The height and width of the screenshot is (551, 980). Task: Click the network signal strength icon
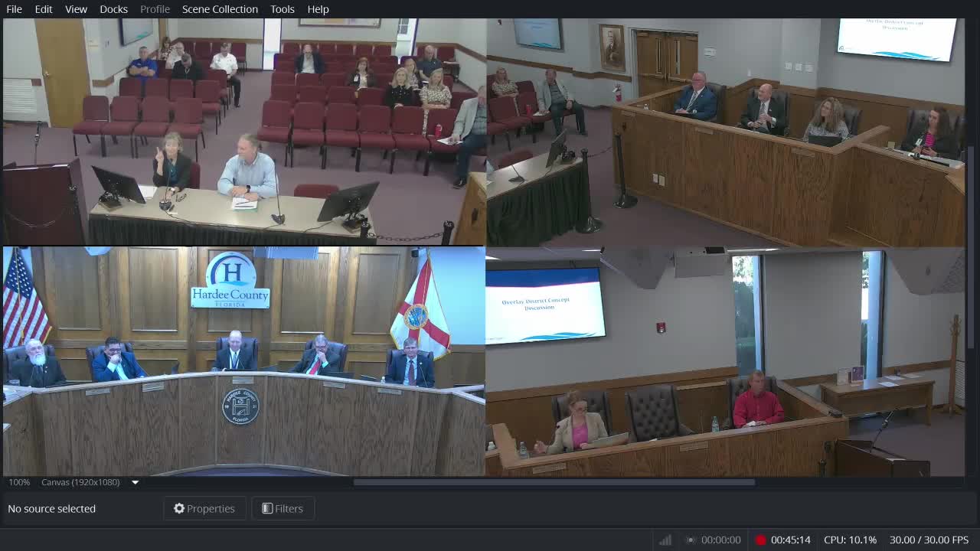coord(665,540)
